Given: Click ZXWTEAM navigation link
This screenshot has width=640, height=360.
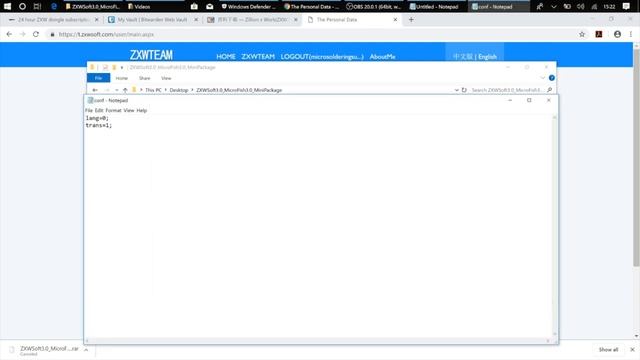Looking at the screenshot, I should pos(258,57).
